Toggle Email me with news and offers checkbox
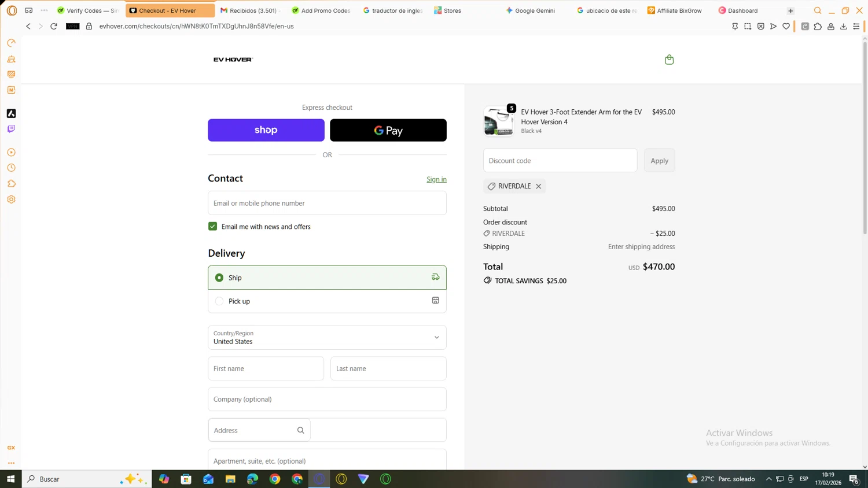 click(x=212, y=226)
